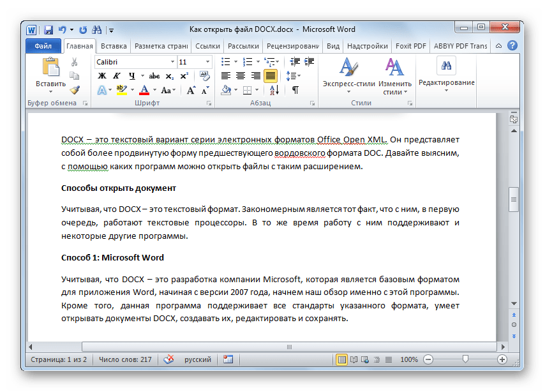Shrink font size with small A icon

(x=205, y=91)
